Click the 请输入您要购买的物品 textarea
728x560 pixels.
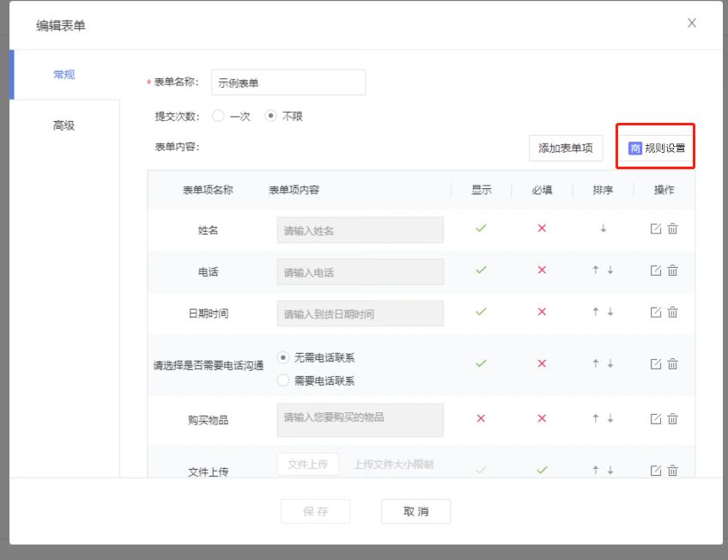[360, 420]
